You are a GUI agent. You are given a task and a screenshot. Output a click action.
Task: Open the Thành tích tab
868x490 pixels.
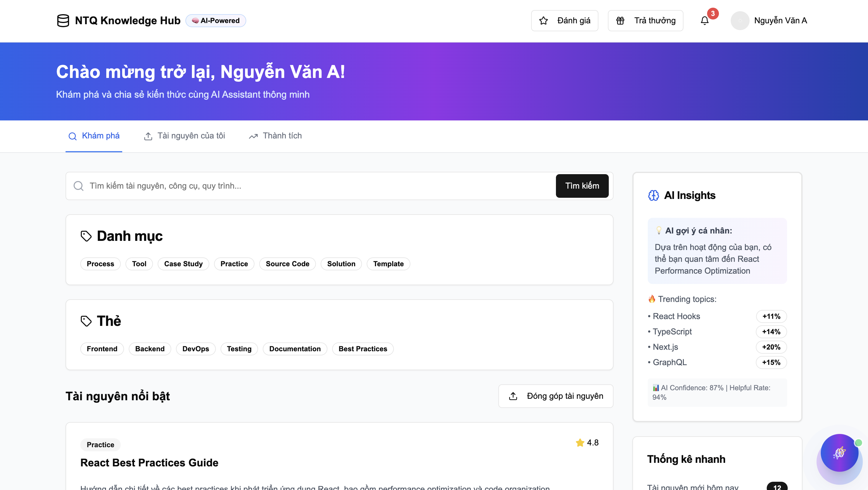tap(275, 136)
